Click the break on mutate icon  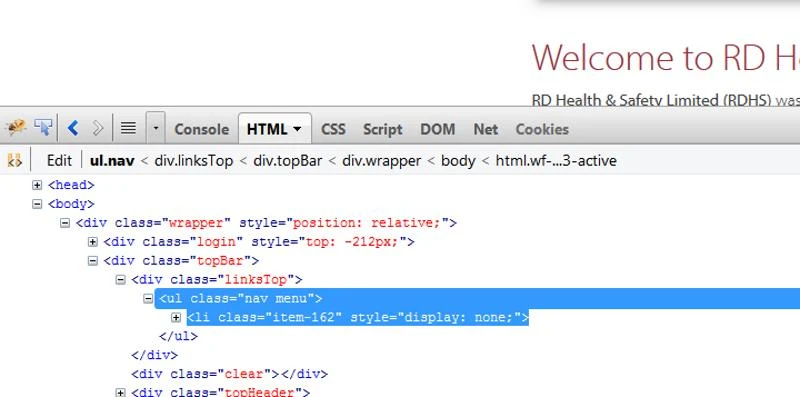click(15, 161)
